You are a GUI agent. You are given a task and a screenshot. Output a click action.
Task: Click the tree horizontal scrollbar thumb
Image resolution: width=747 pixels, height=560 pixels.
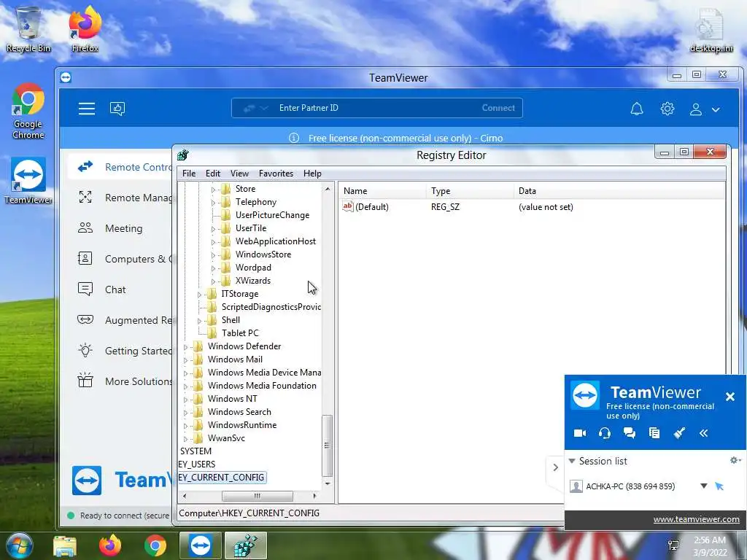click(x=258, y=496)
